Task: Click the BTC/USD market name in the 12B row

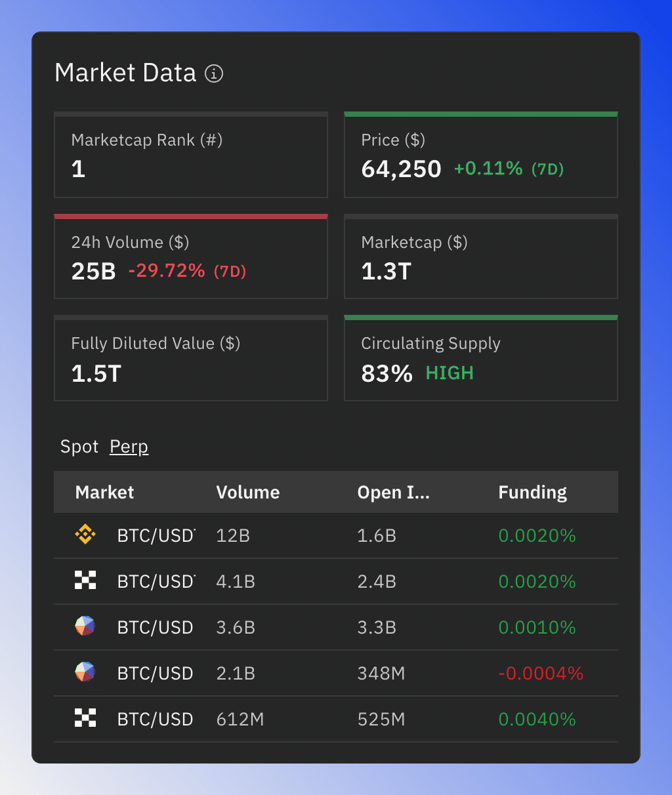Action: click(156, 536)
